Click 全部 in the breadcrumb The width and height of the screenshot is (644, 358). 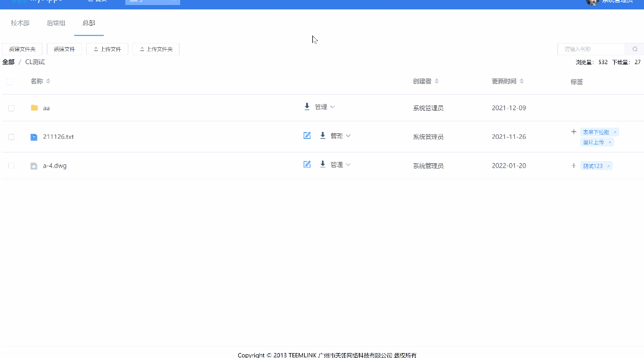click(x=8, y=62)
